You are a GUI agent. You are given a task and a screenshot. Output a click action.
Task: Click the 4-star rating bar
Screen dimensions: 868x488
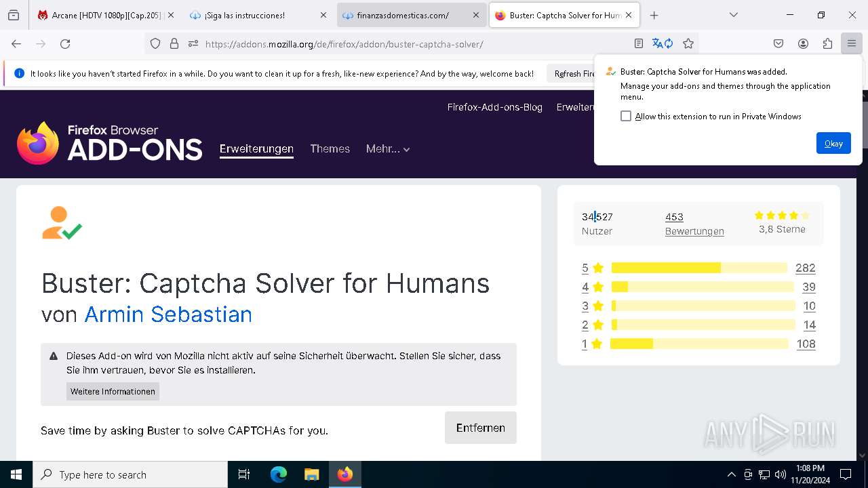[x=703, y=287]
